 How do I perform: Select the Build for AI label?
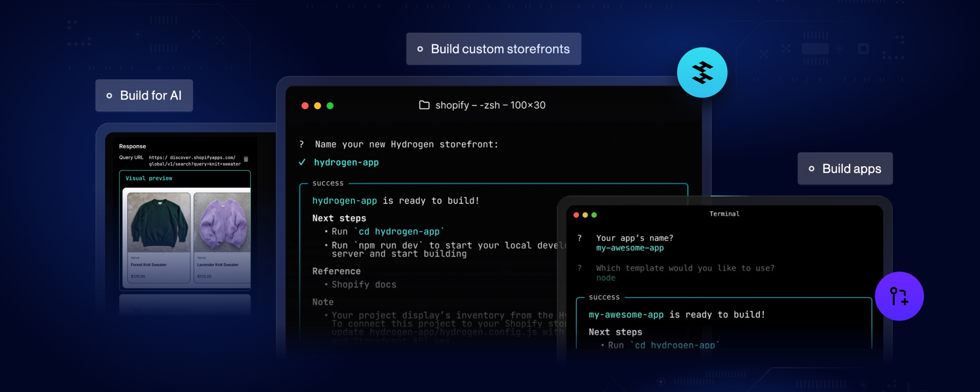[x=144, y=96]
